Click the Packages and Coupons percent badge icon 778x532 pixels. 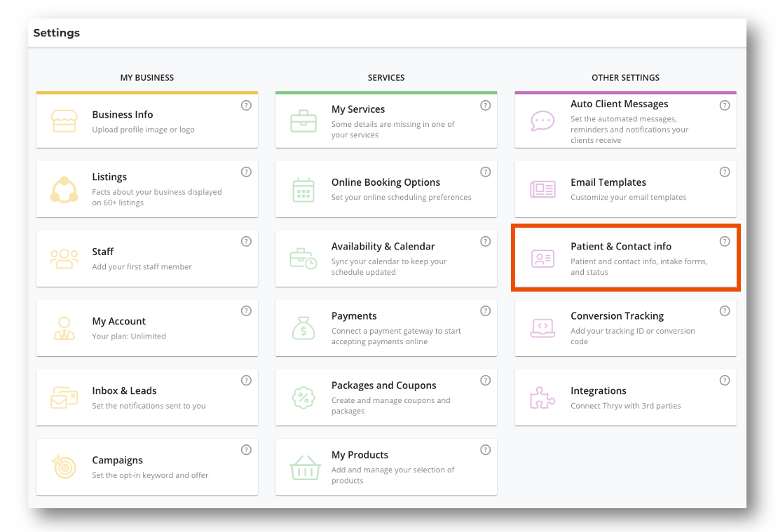[x=303, y=397]
